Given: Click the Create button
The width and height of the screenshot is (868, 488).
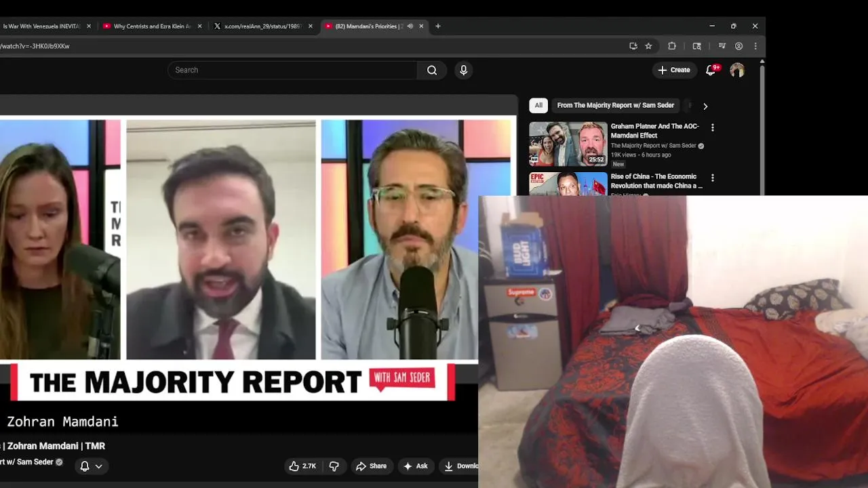Looking at the screenshot, I should click(x=674, y=70).
